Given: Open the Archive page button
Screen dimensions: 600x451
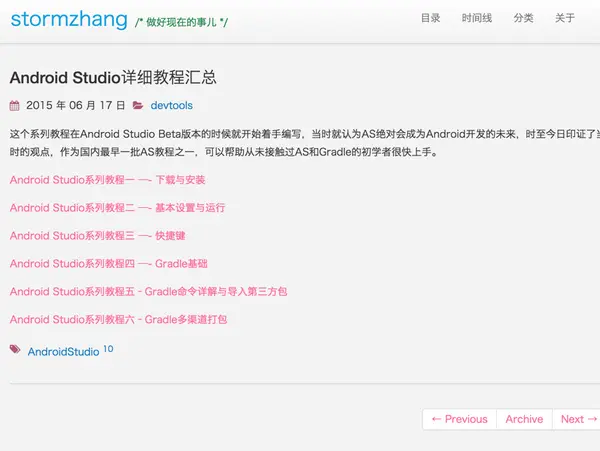Looking at the screenshot, I should click(524, 419).
